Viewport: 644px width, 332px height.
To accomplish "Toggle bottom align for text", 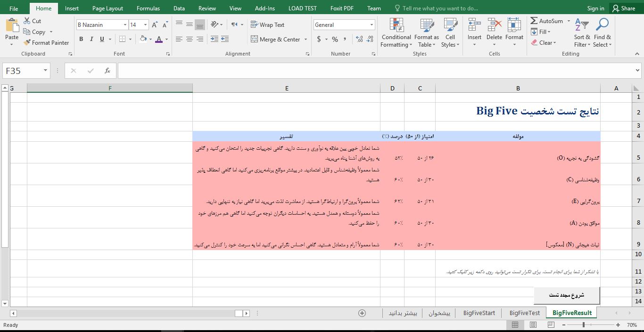I will [200, 24].
